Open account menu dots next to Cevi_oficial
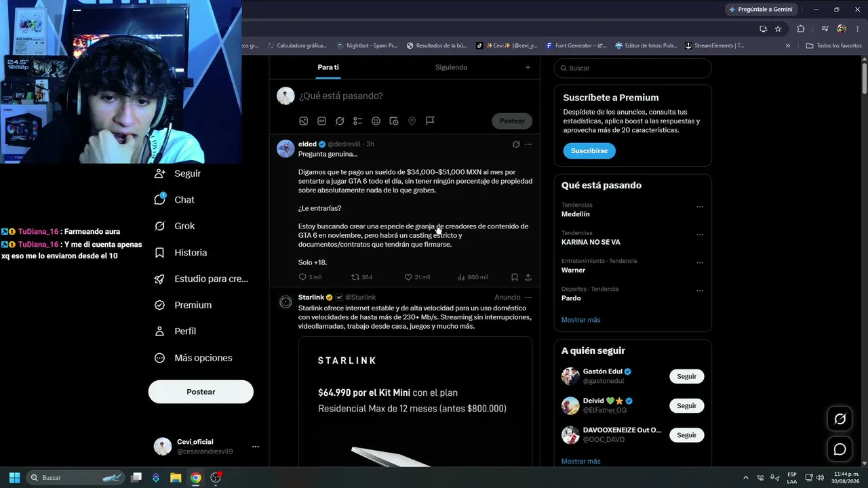Viewport: 868px width, 488px height. pos(256,447)
